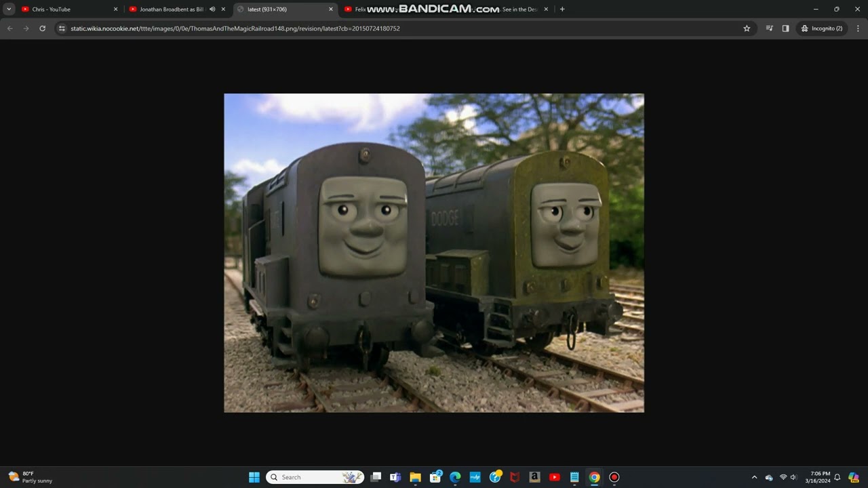The height and width of the screenshot is (488, 868).
Task: Open a new browser tab
Action: [562, 9]
